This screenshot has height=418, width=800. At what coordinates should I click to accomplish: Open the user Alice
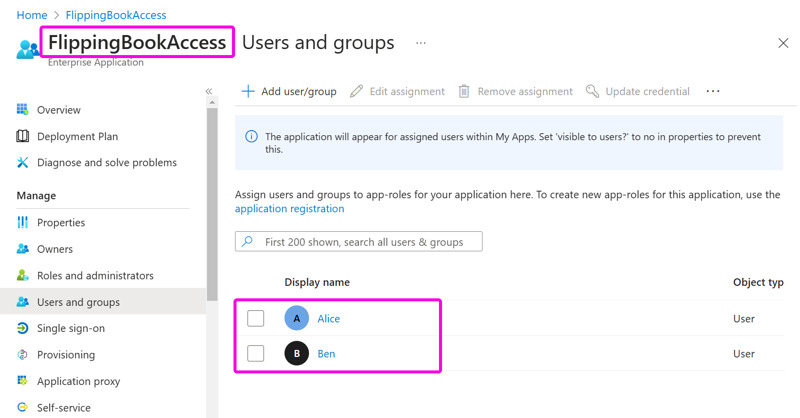pyautogui.click(x=329, y=318)
